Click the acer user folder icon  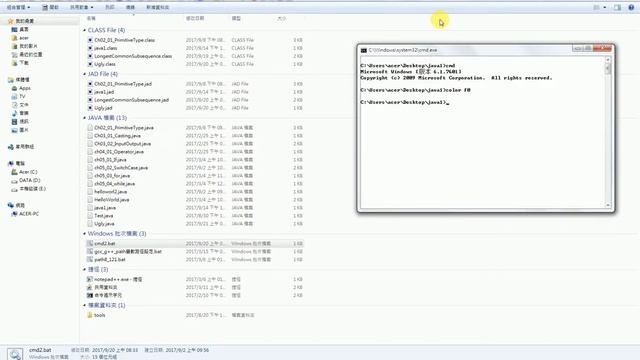click(x=15, y=38)
